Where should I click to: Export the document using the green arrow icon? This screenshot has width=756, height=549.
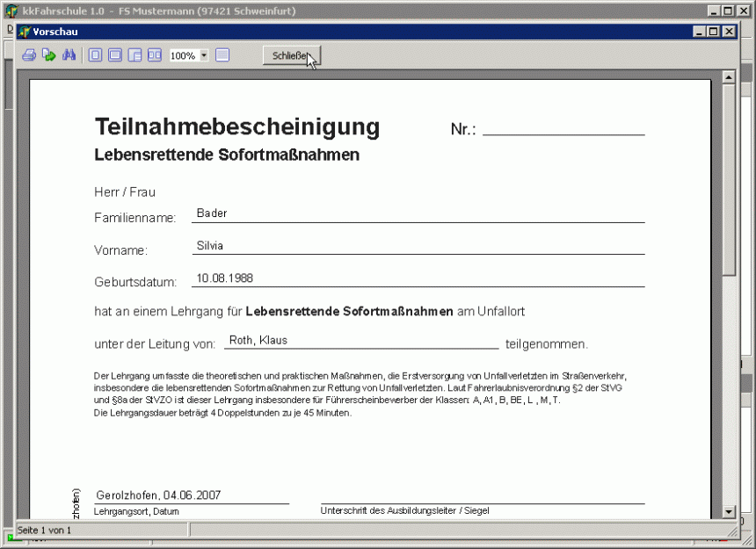49,54
